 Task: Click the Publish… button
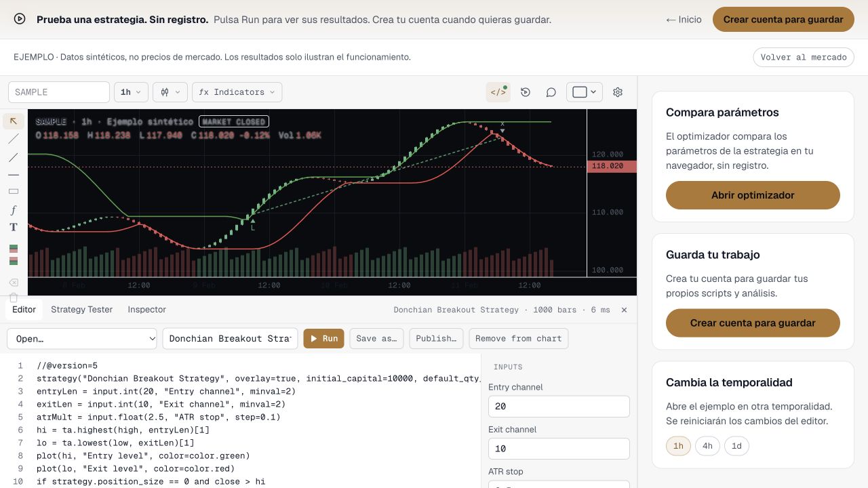click(436, 338)
